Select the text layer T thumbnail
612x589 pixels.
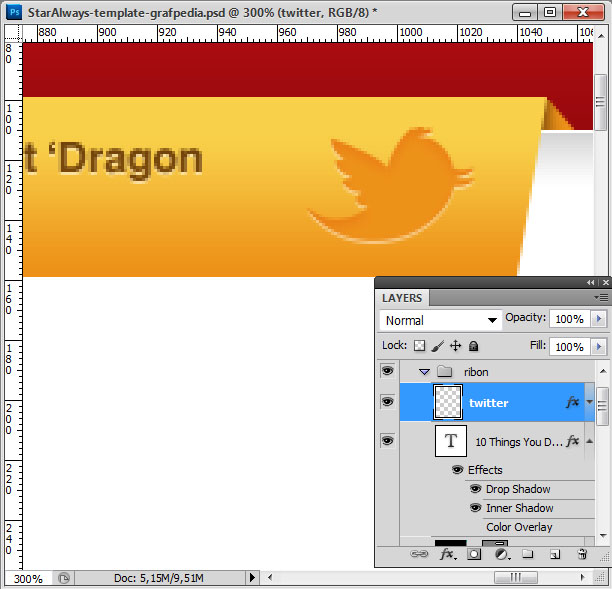click(451, 441)
